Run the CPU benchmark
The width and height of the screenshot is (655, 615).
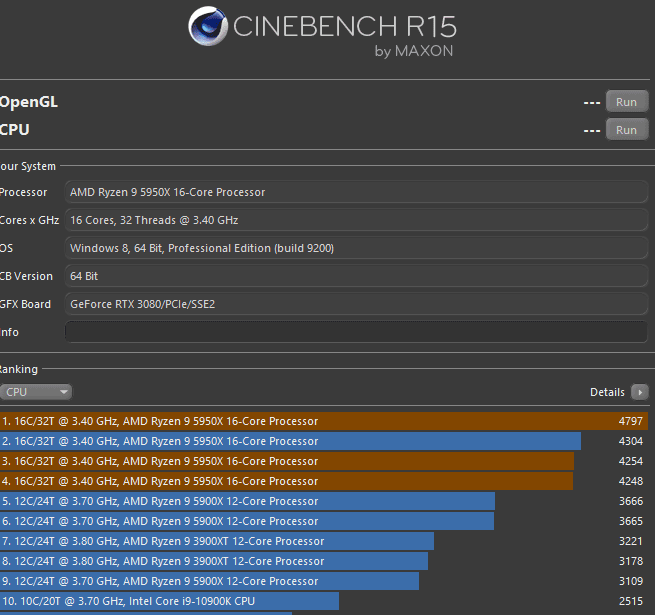(627, 130)
